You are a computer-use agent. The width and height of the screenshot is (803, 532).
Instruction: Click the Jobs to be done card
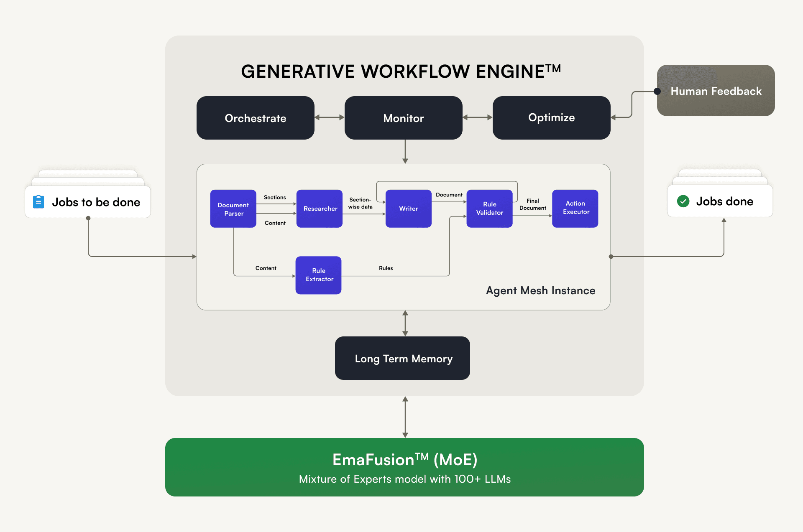tap(88, 202)
